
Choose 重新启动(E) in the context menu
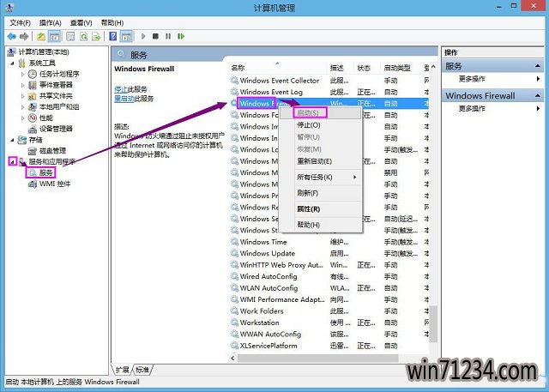tap(321, 161)
